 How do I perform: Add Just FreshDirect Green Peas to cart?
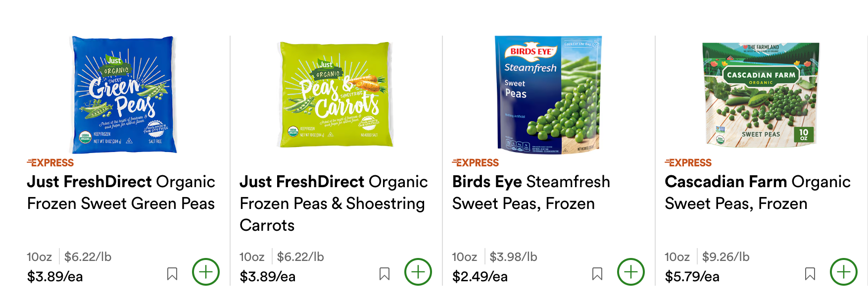(205, 271)
